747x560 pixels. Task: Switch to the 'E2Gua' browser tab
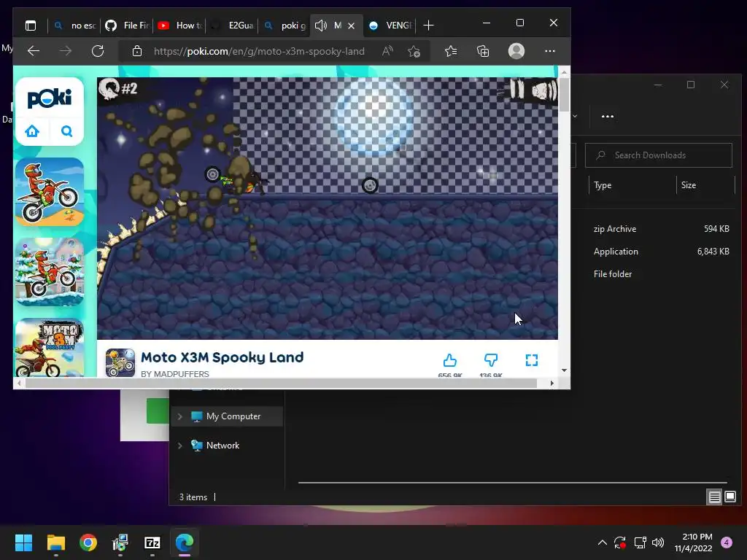coord(231,26)
